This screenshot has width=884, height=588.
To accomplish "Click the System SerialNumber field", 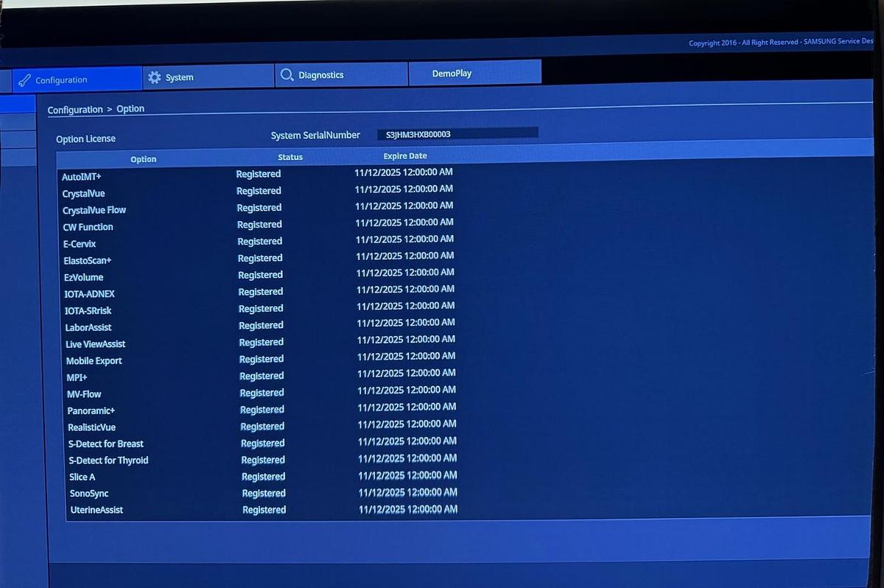I will pyautogui.click(x=457, y=134).
